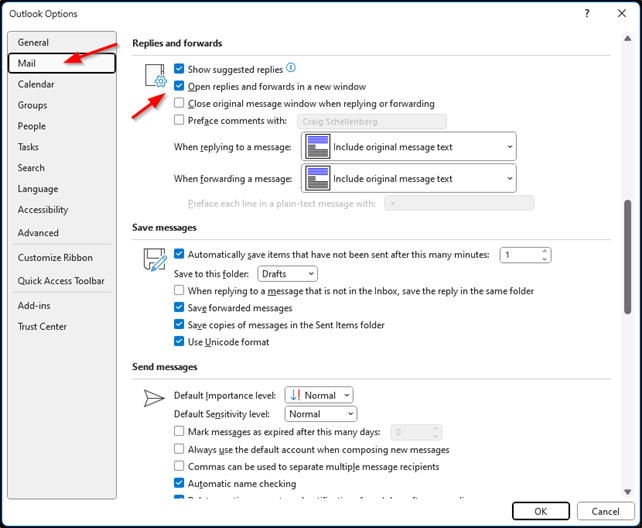Click the Send messages paper plane icon
The width and height of the screenshot is (642, 528).
click(x=153, y=397)
